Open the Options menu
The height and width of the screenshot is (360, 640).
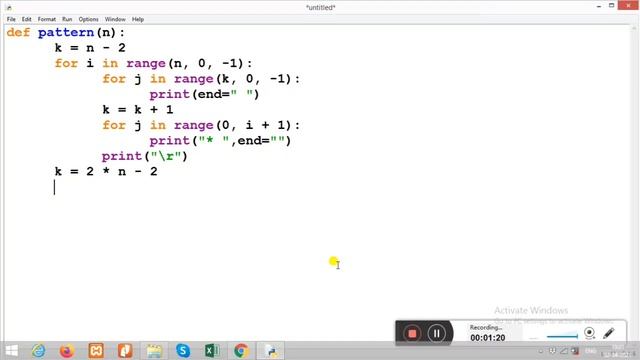click(x=89, y=19)
